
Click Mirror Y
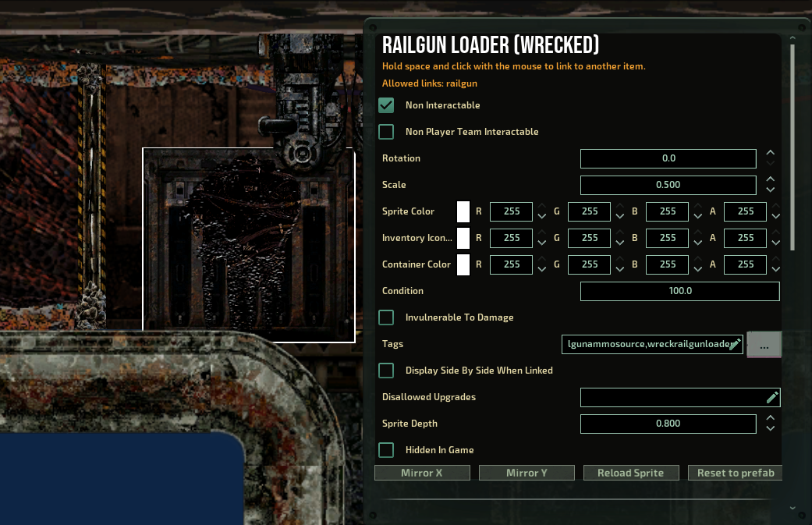[x=527, y=472]
